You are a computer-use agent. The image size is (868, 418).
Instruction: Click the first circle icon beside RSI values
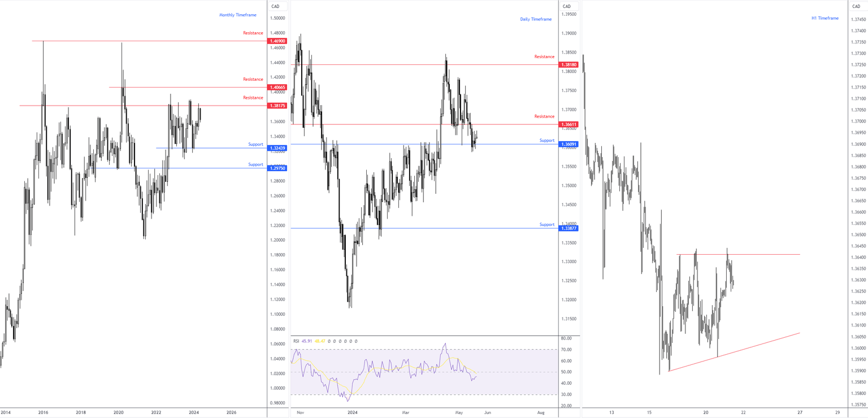pyautogui.click(x=329, y=341)
